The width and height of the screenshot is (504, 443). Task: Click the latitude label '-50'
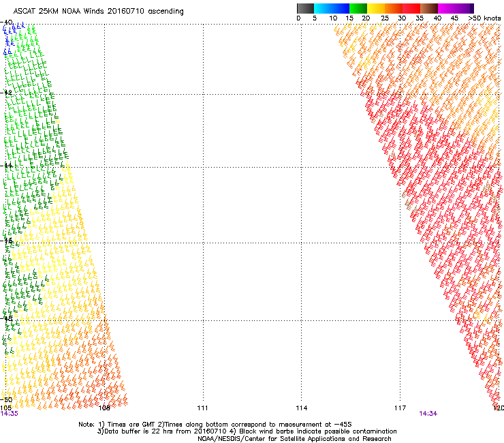[7, 399]
